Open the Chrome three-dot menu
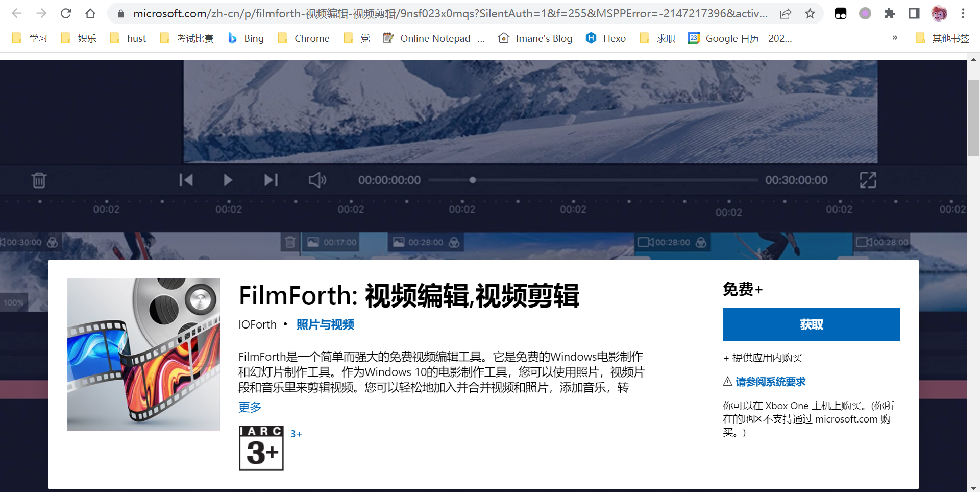Screen dimensions: 980x492 [963, 14]
